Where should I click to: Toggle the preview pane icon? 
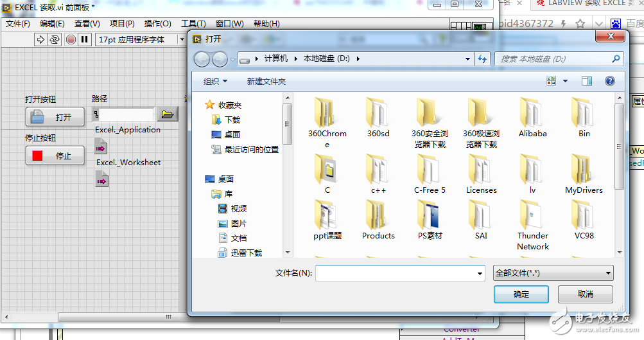(x=587, y=81)
